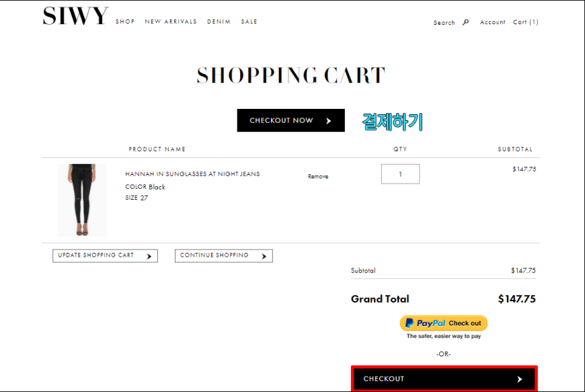Open Cart (1) in the header
This screenshot has height=392, width=585.
526,22
